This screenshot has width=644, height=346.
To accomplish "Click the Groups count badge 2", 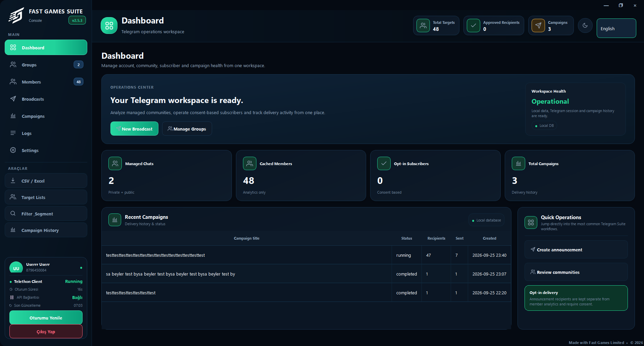I will (x=79, y=64).
